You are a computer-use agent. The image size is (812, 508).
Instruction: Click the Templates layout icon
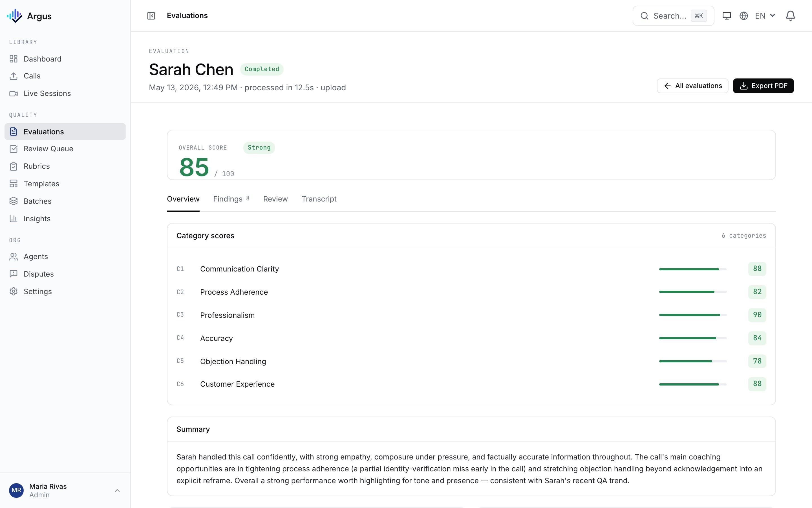[14, 184]
